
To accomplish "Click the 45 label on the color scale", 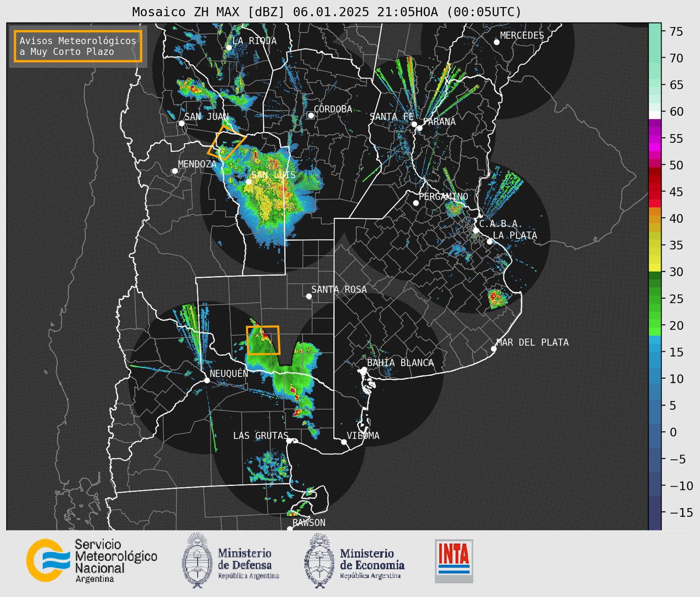I will [676, 192].
